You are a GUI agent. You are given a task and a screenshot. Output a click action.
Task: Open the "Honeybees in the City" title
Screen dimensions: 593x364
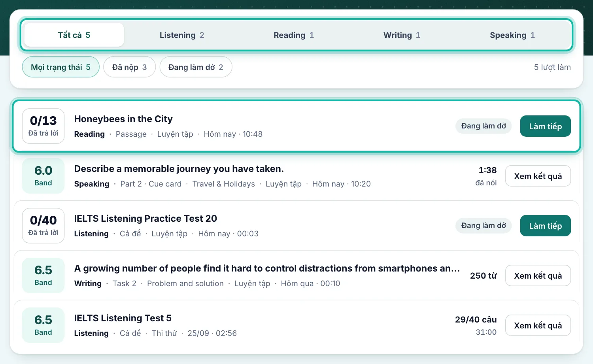pos(123,119)
